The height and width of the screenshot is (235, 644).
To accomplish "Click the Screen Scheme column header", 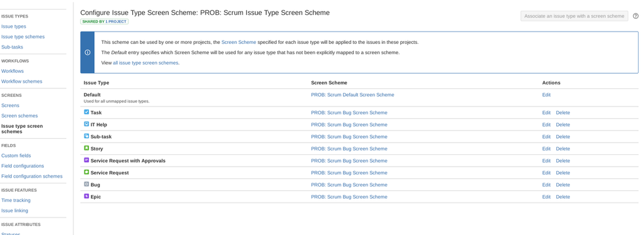I will [x=329, y=83].
